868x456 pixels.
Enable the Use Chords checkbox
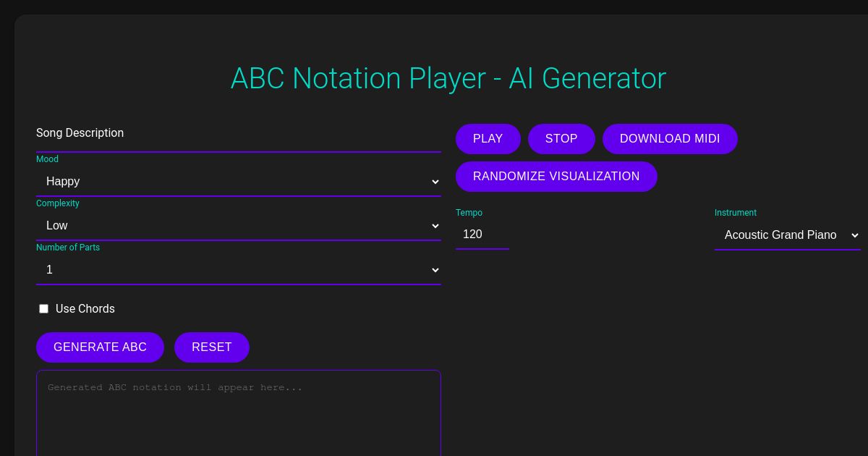(43, 308)
